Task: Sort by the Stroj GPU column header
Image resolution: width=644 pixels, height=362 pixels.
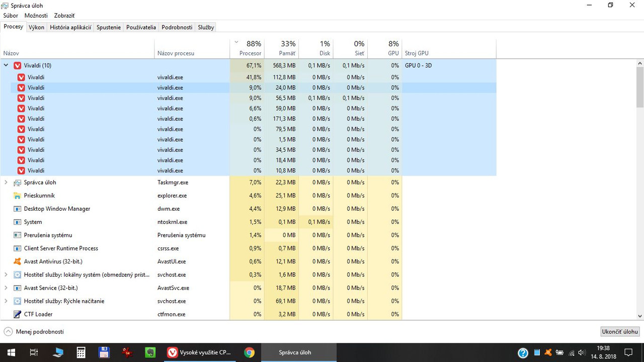Action: coord(449,48)
